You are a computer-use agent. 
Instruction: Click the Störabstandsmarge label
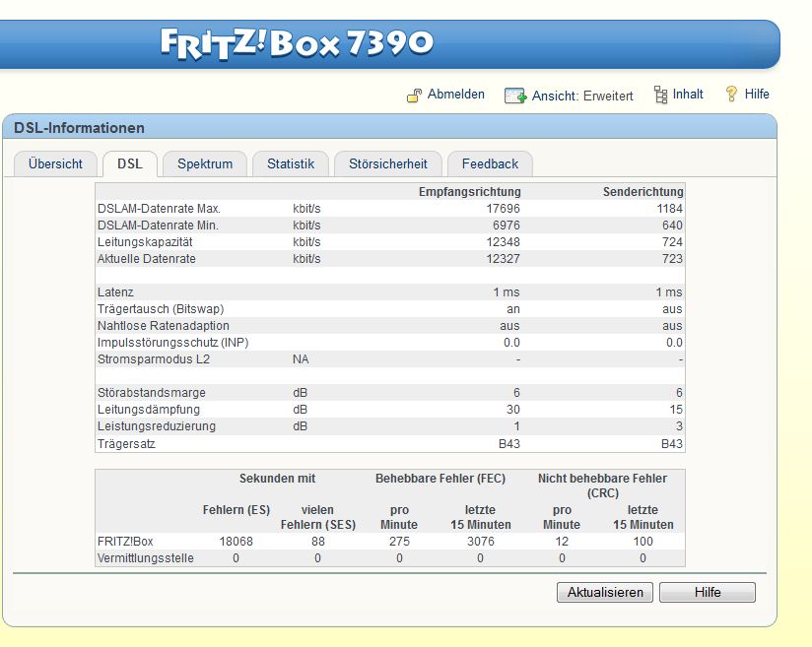[151, 393]
